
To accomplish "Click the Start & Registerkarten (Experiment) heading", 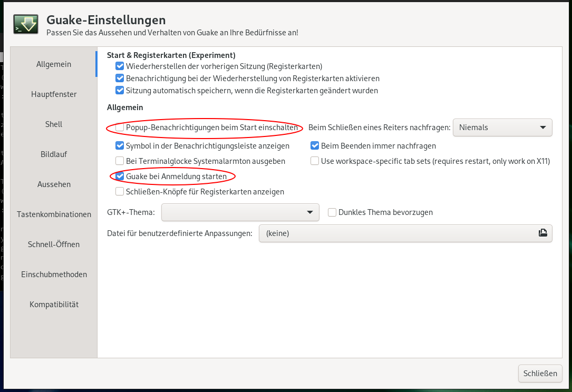I will tap(171, 55).
